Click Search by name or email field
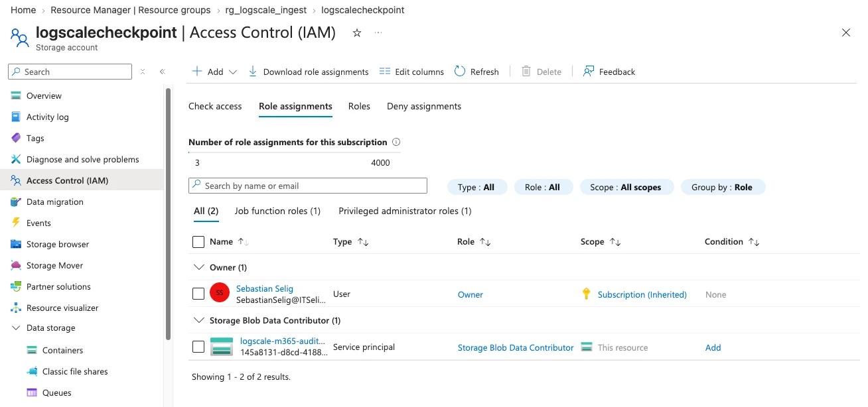Screen dimensions: 868x407 (308, 186)
